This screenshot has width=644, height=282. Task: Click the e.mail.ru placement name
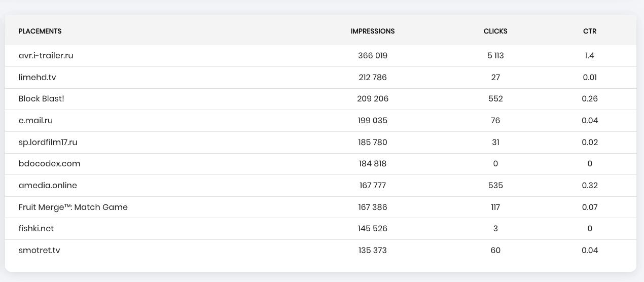coord(36,121)
